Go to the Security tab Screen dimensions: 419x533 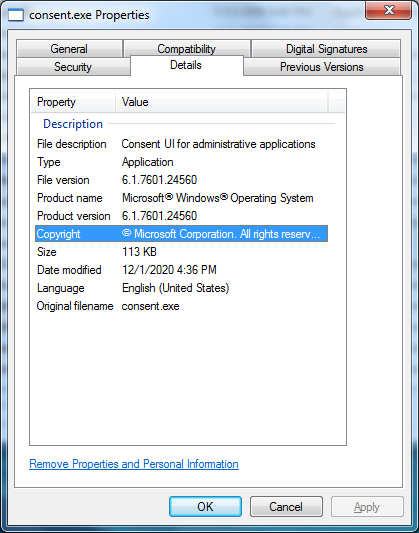73,67
